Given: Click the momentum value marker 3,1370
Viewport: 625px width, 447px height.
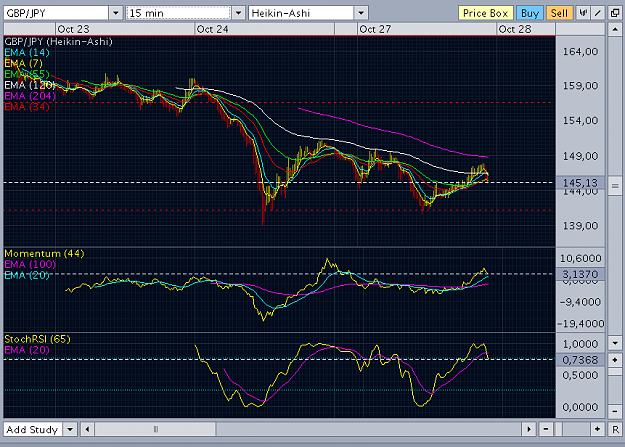Looking at the screenshot, I should tap(580, 274).
